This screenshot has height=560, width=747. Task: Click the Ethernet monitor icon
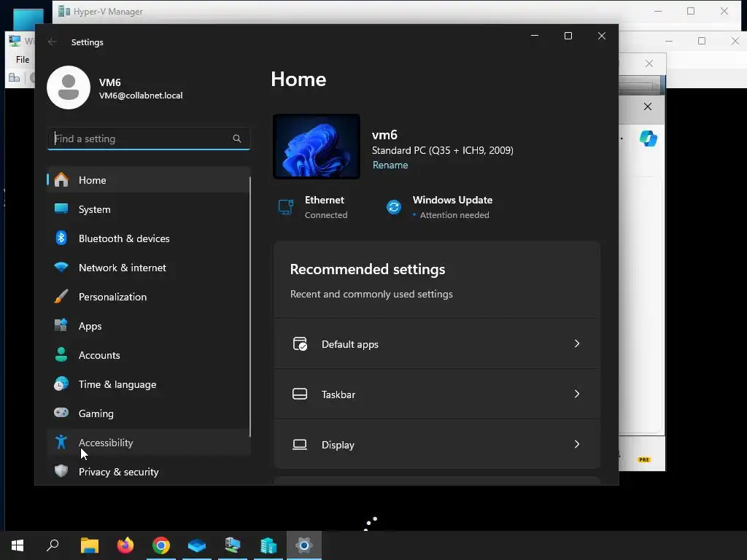click(286, 207)
